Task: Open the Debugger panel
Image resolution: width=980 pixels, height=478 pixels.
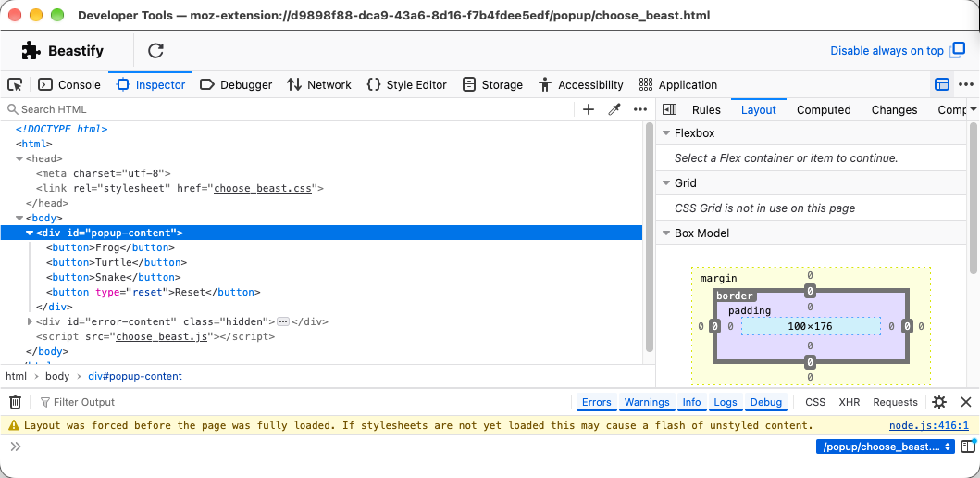Action: 236,84
